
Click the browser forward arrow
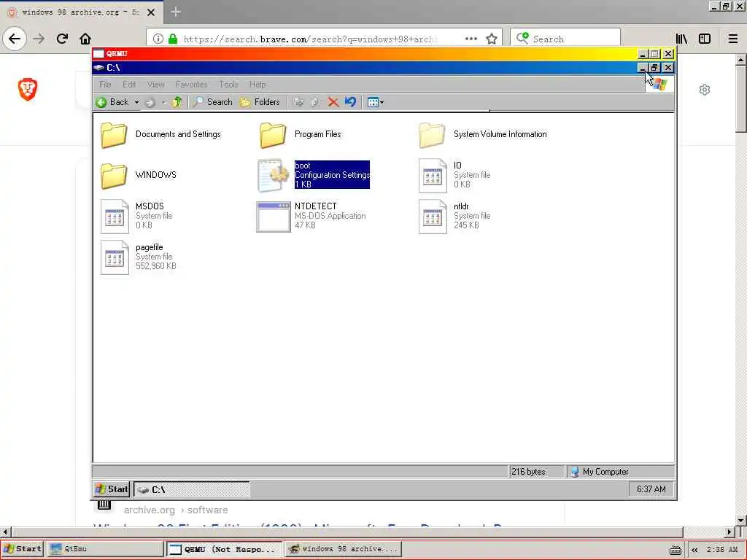[x=39, y=39]
